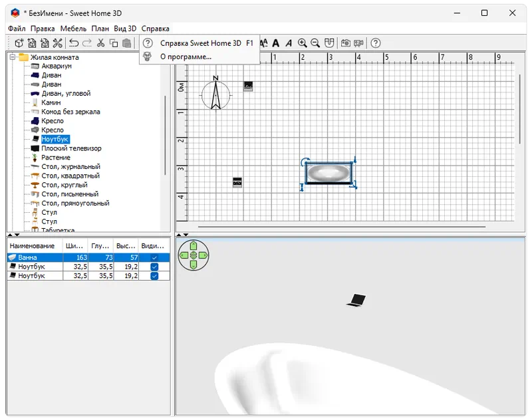This screenshot has height=419, width=532.
Task: Select Стол, круглый catalog item
Action: click(65, 185)
